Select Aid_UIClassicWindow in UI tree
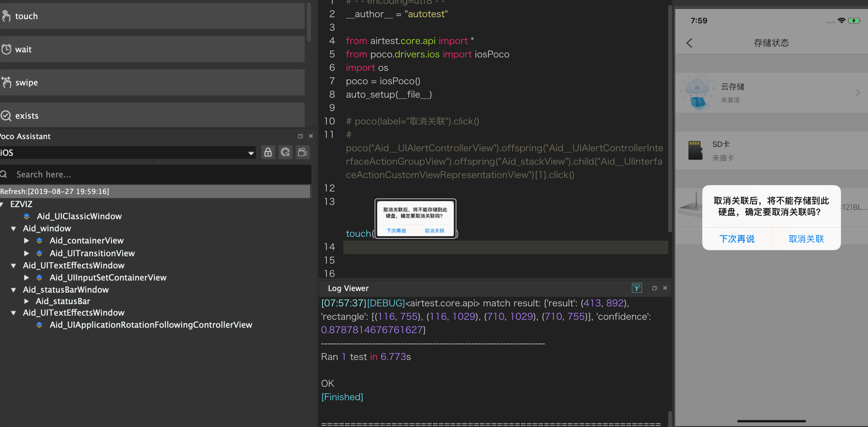Image resolution: width=868 pixels, height=427 pixels. coord(79,216)
